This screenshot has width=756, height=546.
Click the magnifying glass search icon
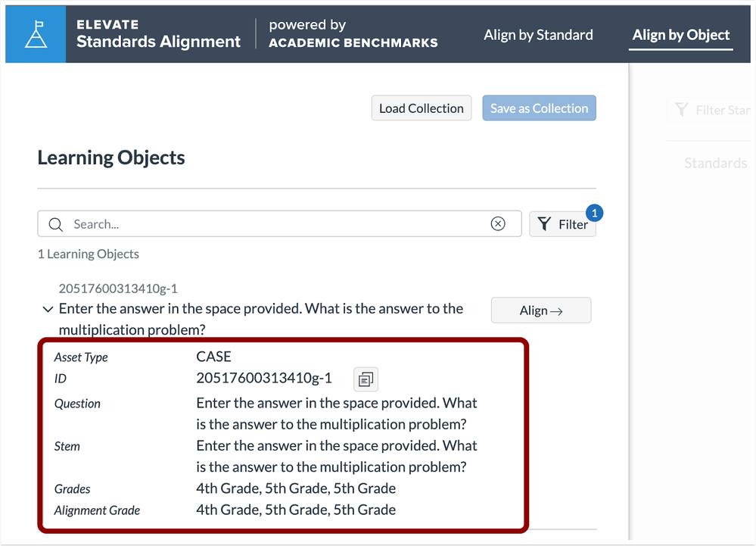pos(56,224)
